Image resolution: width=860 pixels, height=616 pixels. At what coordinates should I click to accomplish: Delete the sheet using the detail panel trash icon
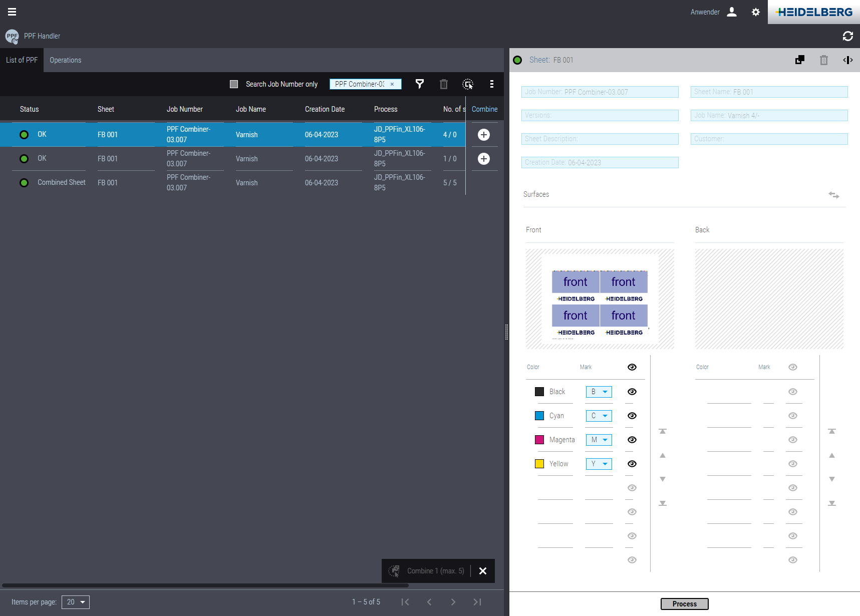click(823, 60)
